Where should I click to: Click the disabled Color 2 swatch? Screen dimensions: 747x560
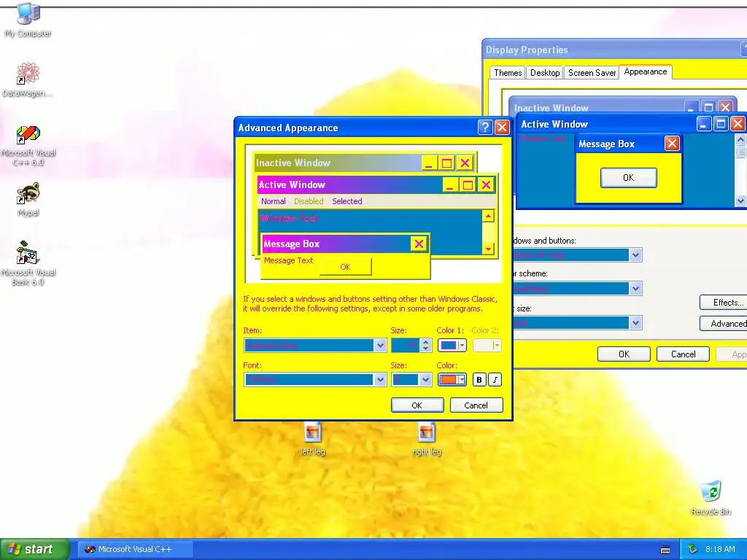(x=487, y=345)
